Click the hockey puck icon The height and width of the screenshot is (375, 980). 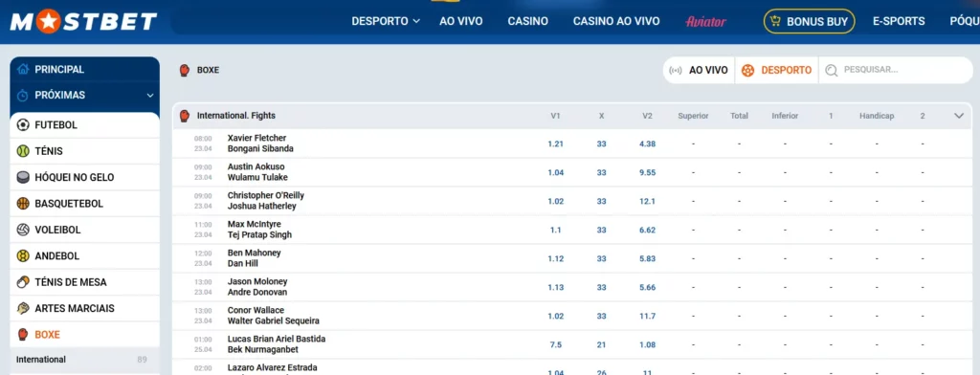23,178
